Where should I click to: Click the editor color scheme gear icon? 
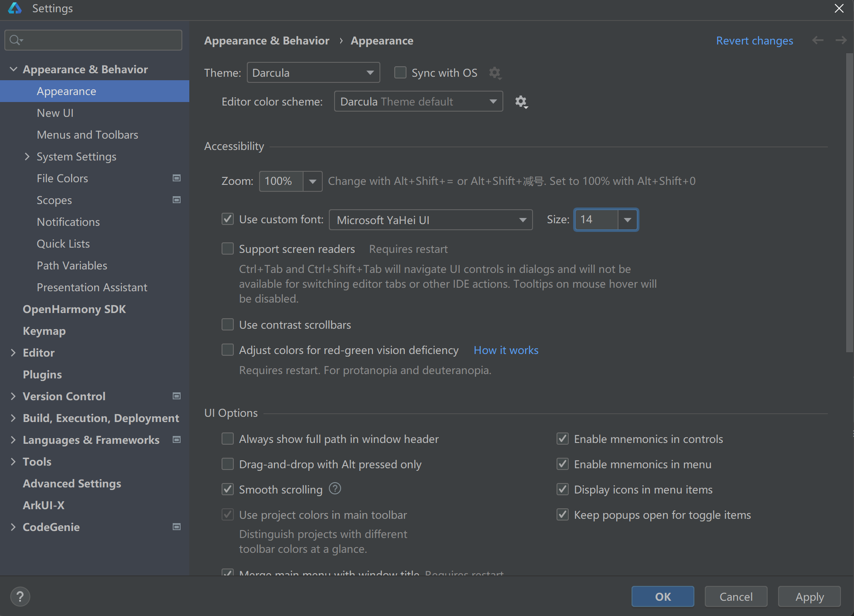coord(521,102)
